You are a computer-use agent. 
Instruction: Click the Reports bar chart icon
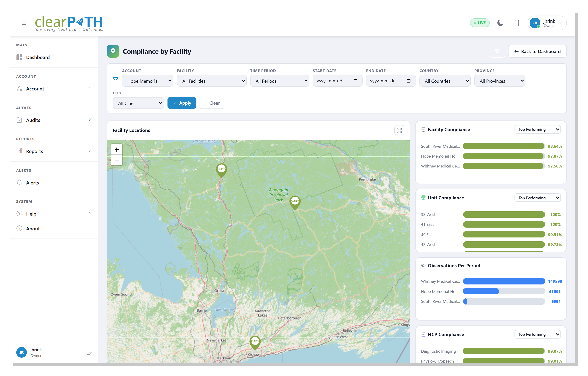coord(19,151)
